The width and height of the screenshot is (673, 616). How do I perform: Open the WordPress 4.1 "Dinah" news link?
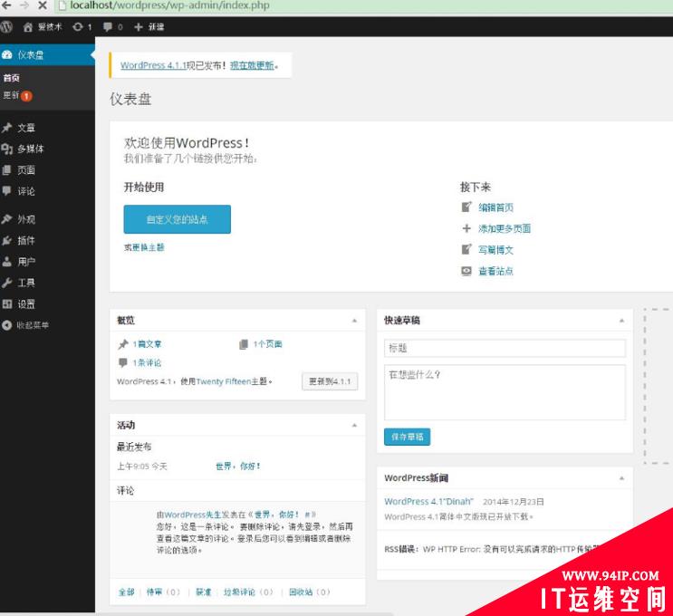coord(428,501)
